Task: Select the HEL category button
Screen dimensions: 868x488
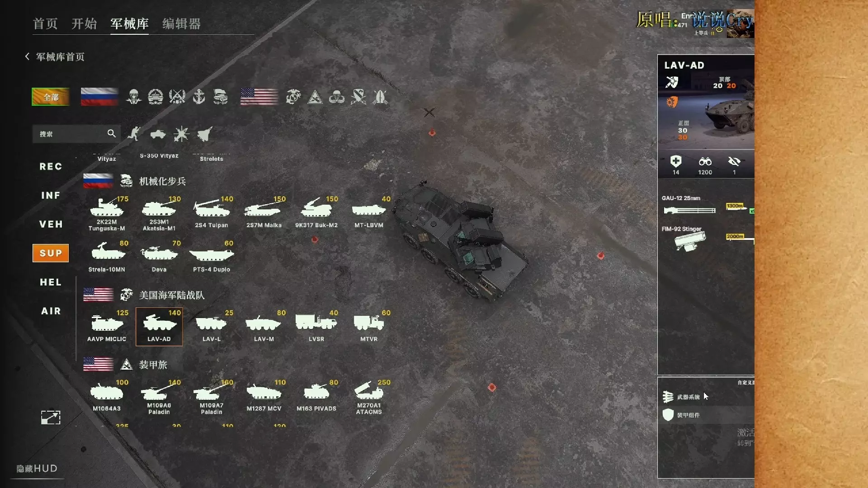Action: [51, 282]
